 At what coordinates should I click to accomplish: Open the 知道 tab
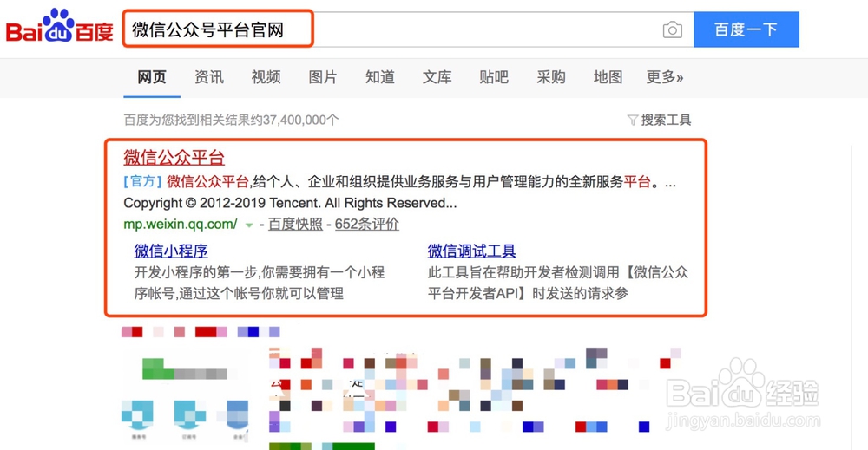coord(380,77)
